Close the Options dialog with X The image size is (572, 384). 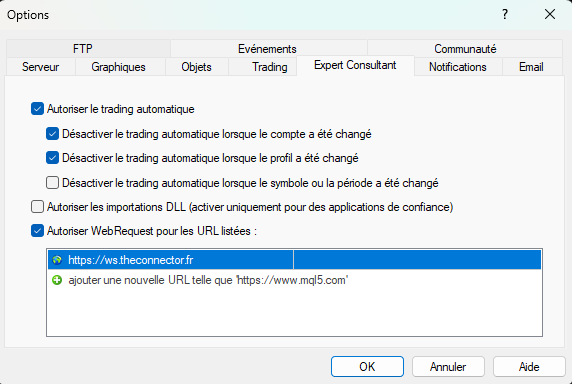pos(550,15)
